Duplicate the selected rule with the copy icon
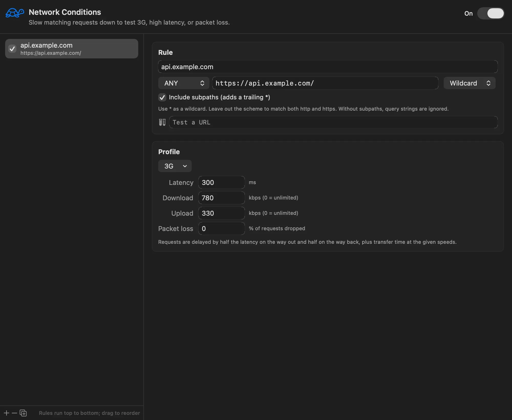Image resolution: width=512 pixels, height=420 pixels. click(23, 413)
